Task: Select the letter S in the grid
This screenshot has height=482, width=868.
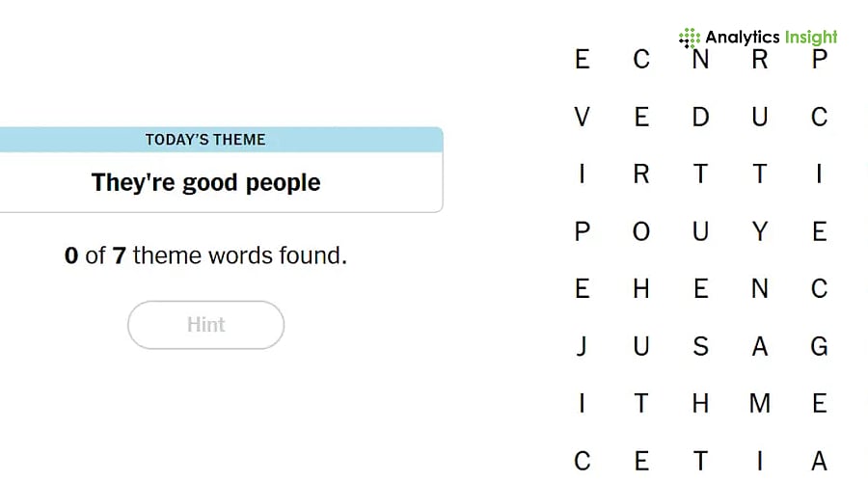Action: [701, 347]
